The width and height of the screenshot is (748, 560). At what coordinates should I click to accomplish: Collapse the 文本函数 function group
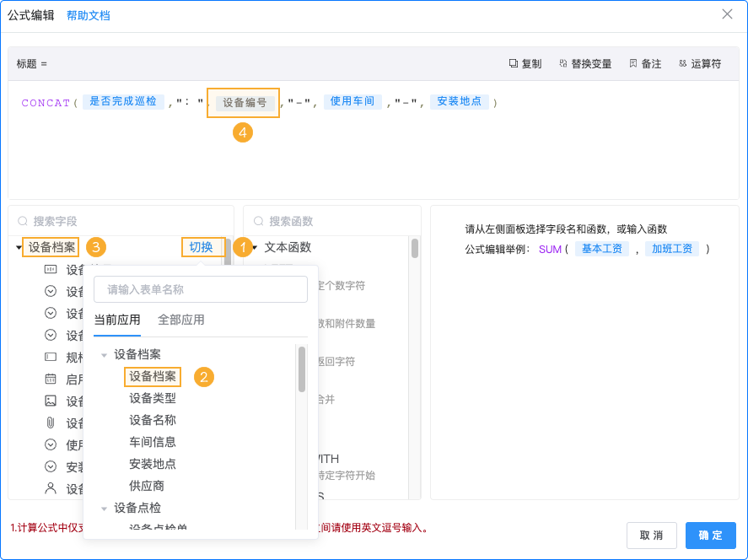coord(253,247)
